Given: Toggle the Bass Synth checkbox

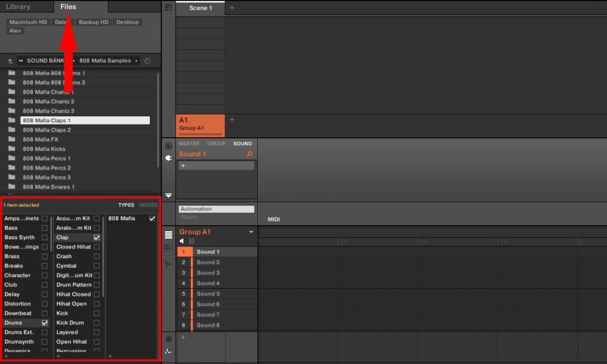Looking at the screenshot, I should point(44,237).
